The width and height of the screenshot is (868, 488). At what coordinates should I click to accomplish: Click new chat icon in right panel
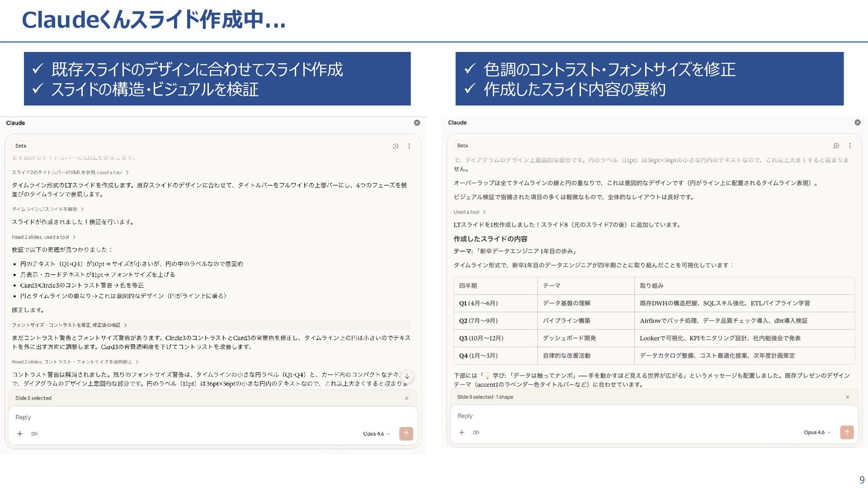click(836, 145)
